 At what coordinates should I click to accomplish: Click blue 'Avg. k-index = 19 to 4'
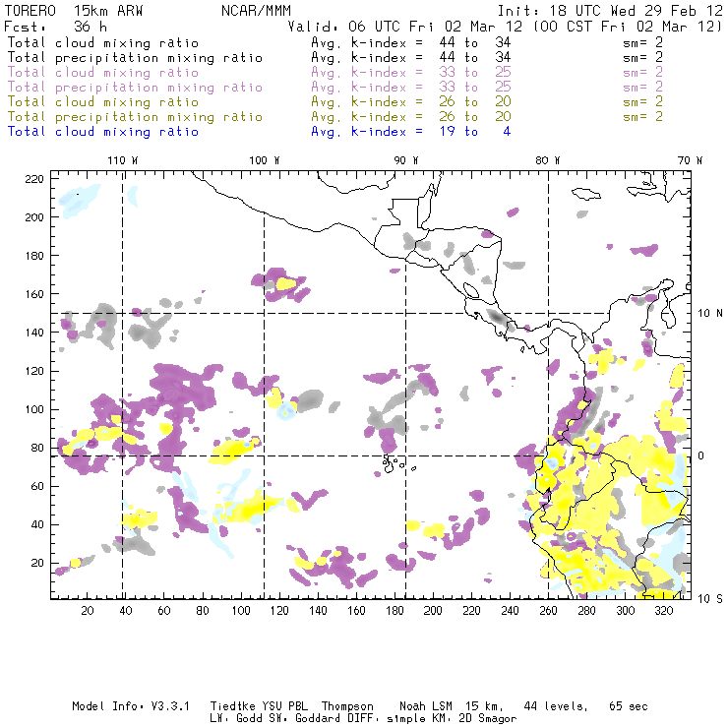point(411,132)
